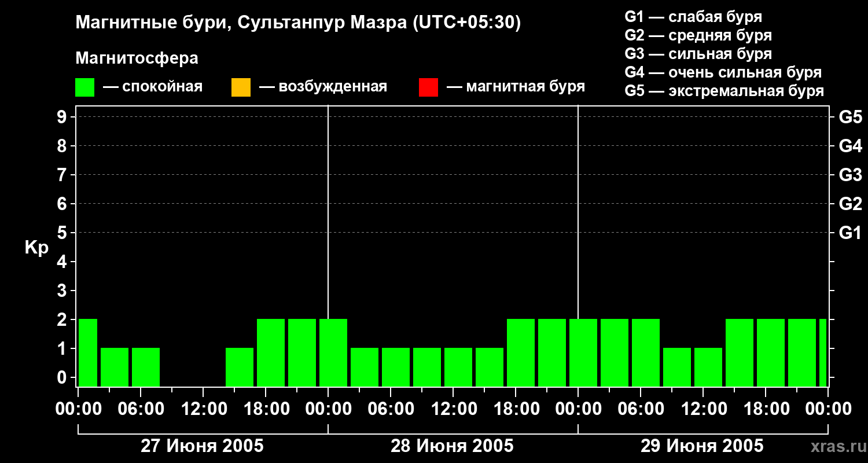Select the '28 Июня 2005' date label
Image resolution: width=868 pixels, height=463 pixels.
[452, 446]
